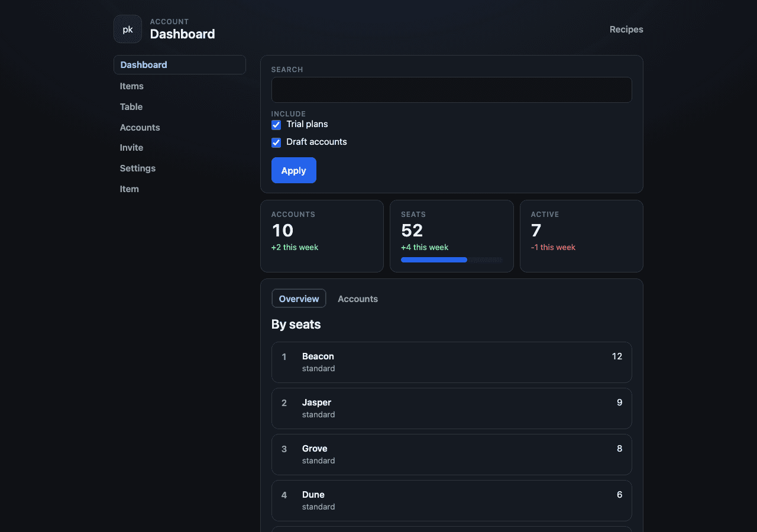Click the Apply button

tap(294, 170)
